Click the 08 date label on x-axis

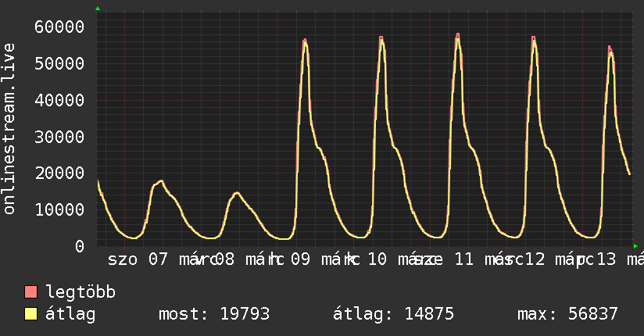click(x=224, y=259)
